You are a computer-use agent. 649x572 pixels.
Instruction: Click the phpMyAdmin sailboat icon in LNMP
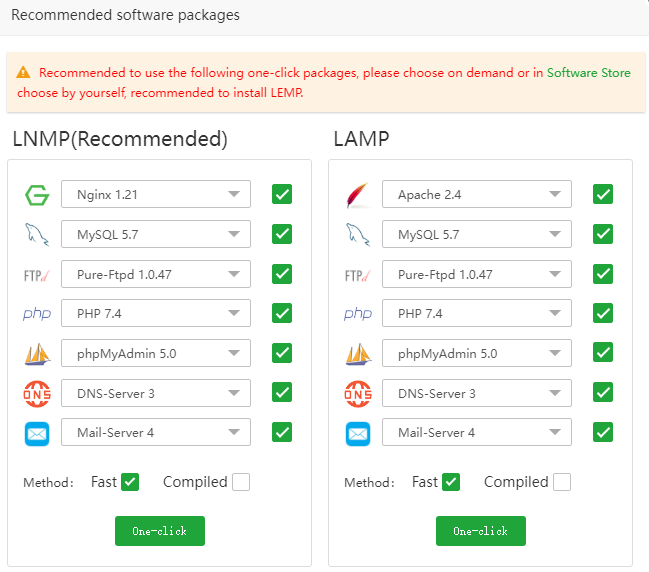click(x=37, y=354)
